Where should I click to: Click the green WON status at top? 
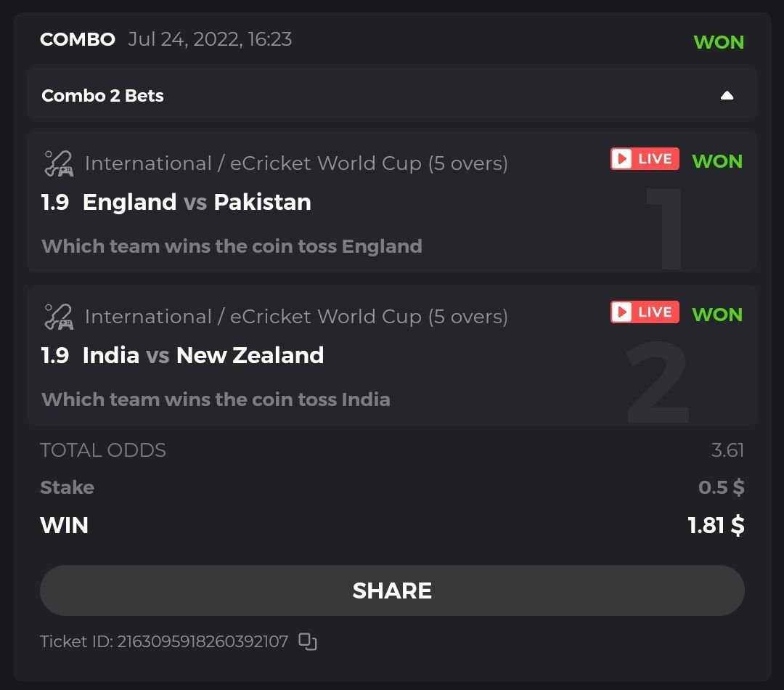(719, 42)
